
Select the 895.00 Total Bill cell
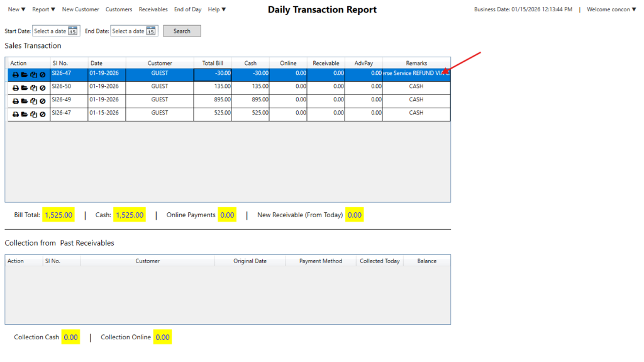tap(213, 101)
